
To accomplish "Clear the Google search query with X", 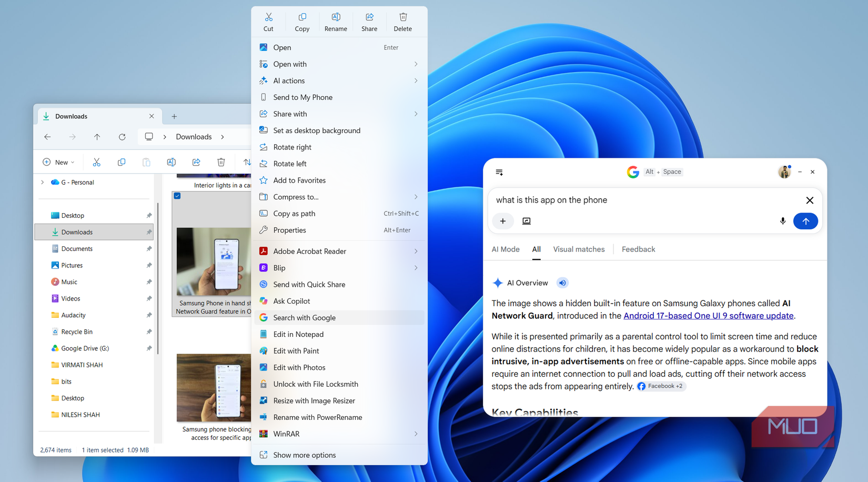I will pyautogui.click(x=810, y=200).
